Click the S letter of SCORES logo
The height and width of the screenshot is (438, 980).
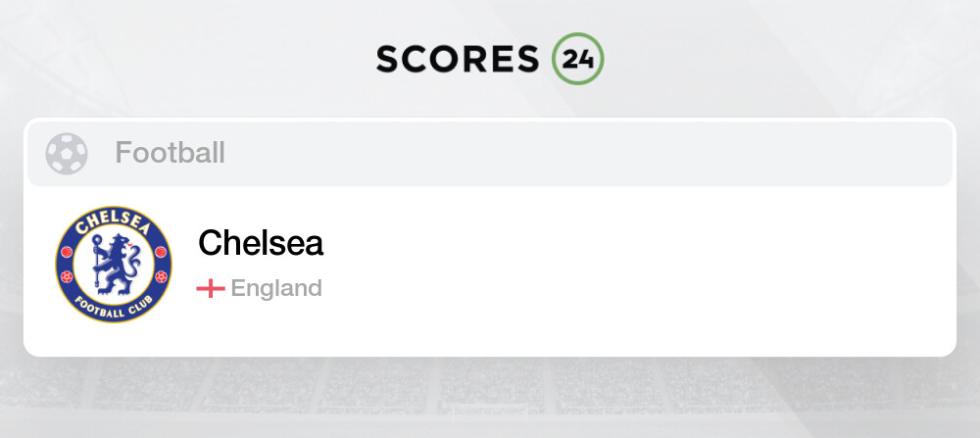[389, 60]
